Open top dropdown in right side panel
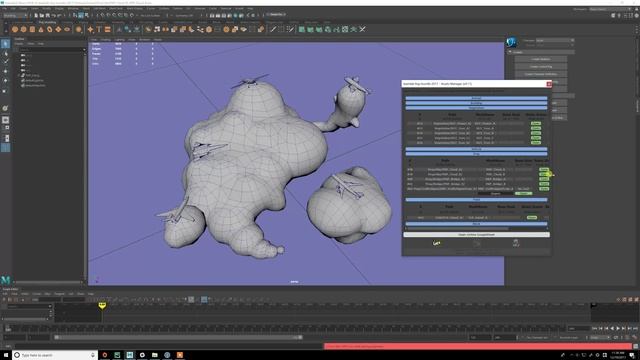 tap(555, 40)
